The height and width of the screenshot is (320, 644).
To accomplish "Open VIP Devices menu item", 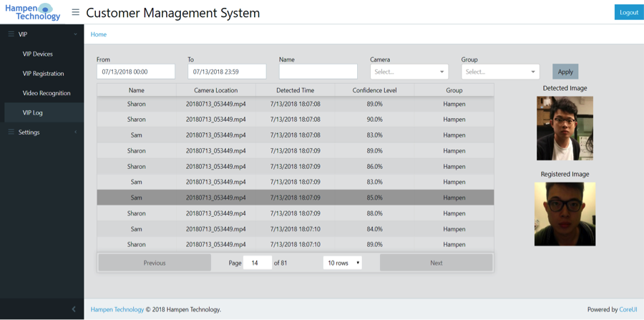I will (x=38, y=54).
